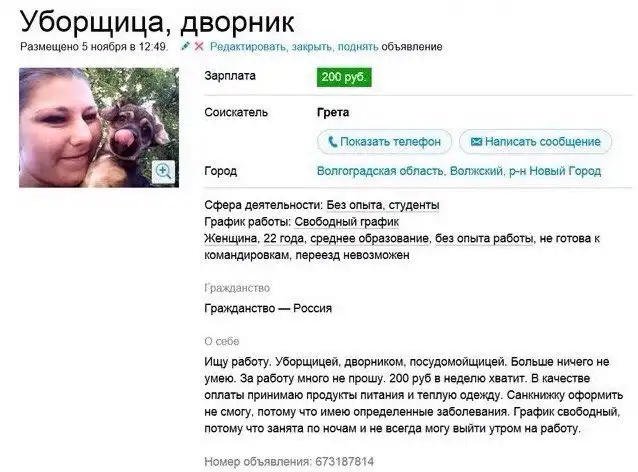Click the Написать сообщение button
The image size is (638, 472).
(535, 142)
